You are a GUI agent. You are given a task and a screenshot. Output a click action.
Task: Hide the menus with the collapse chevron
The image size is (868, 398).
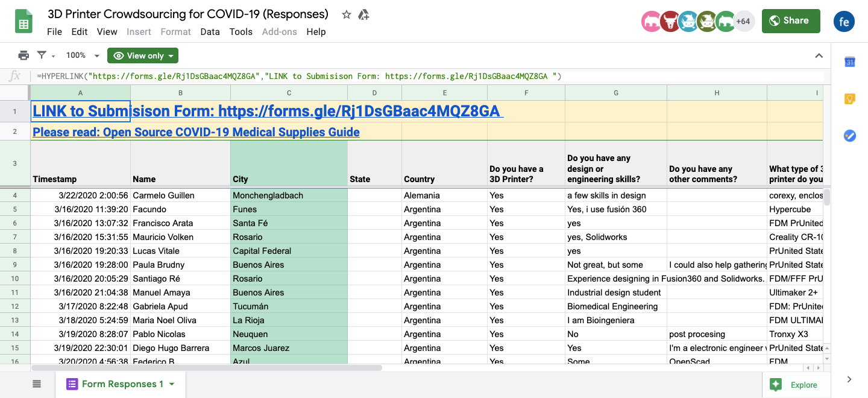coord(819,55)
